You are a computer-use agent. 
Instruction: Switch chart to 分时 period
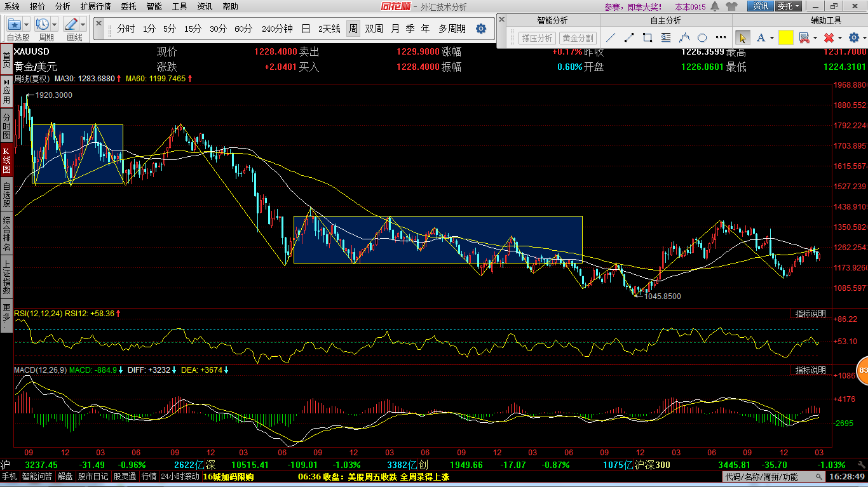pyautogui.click(x=126, y=29)
